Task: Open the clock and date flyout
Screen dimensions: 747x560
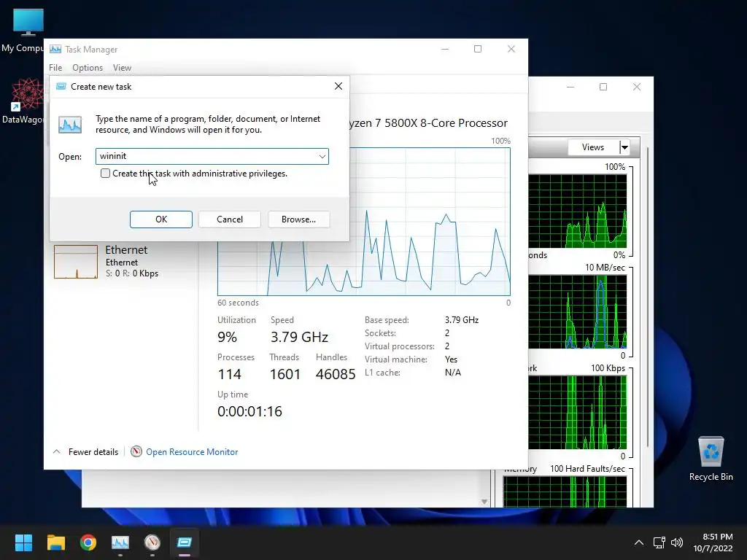Action: click(713, 542)
